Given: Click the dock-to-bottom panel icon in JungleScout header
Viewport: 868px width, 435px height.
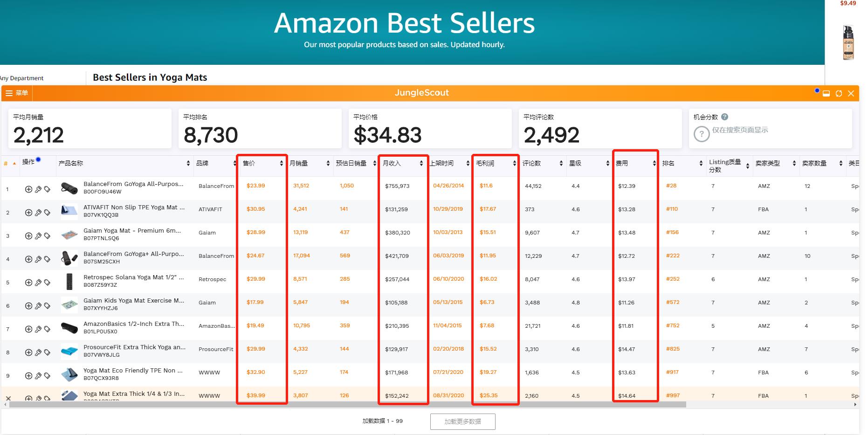Looking at the screenshot, I should pos(826,93).
